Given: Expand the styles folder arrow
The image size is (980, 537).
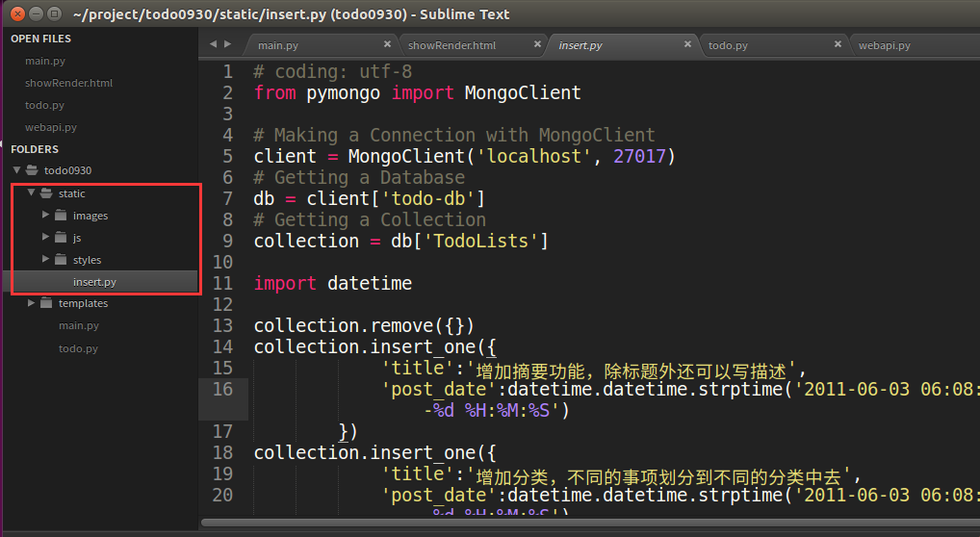Looking at the screenshot, I should tap(45, 260).
